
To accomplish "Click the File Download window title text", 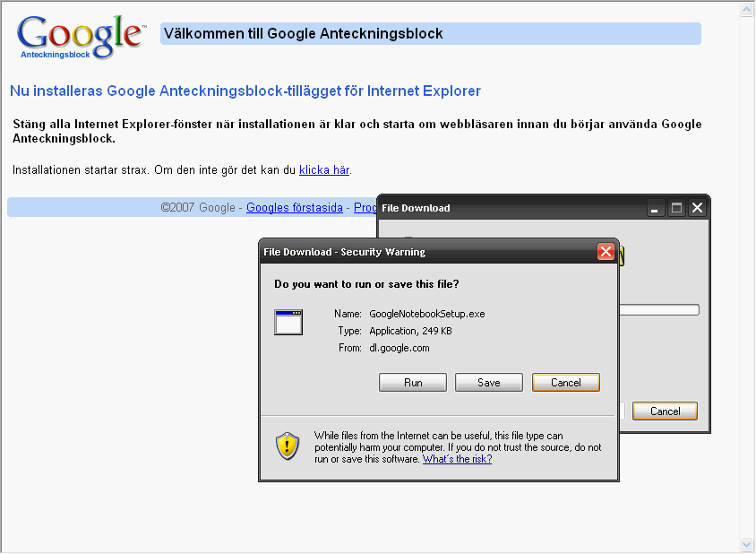I will 416,208.
